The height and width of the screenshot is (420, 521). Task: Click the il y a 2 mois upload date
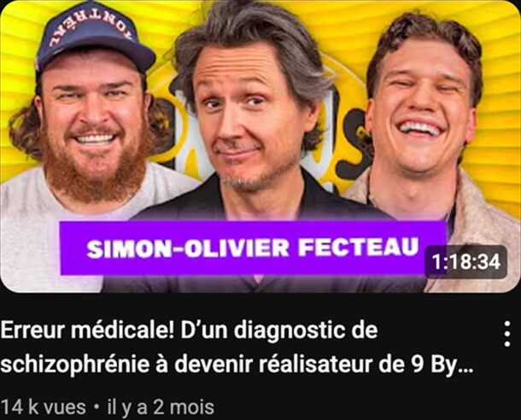(x=161, y=407)
